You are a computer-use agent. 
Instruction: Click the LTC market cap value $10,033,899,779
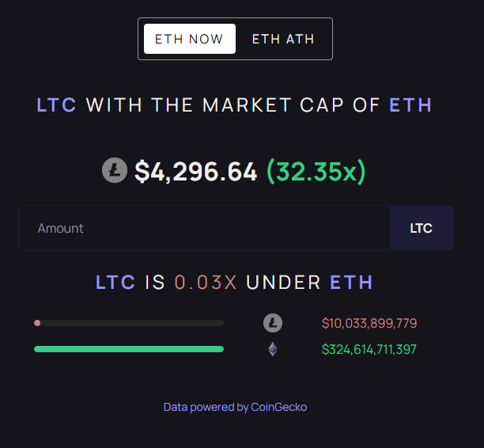[369, 323]
